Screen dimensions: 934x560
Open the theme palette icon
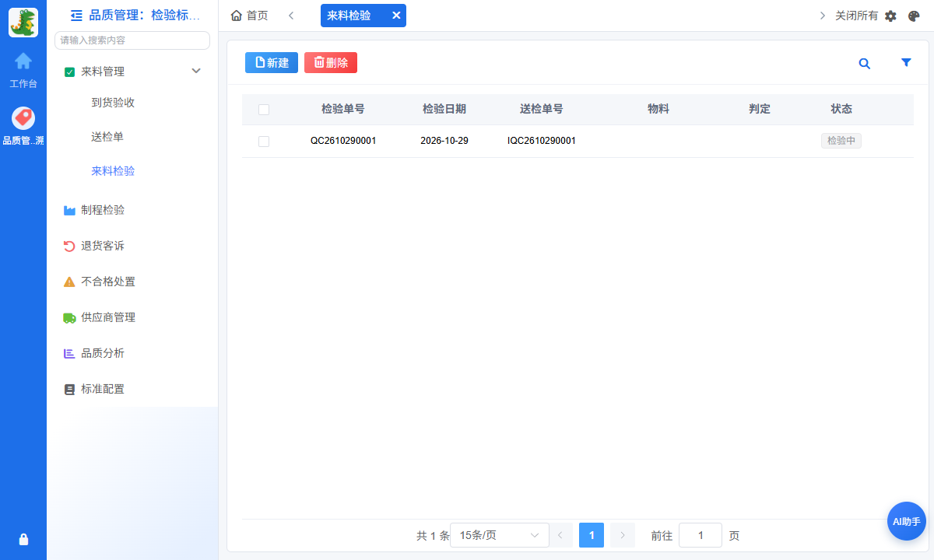pyautogui.click(x=914, y=16)
